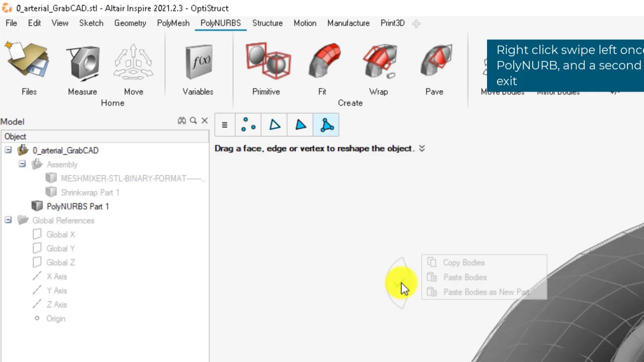Close the Model browser panel

pyautogui.click(x=204, y=121)
